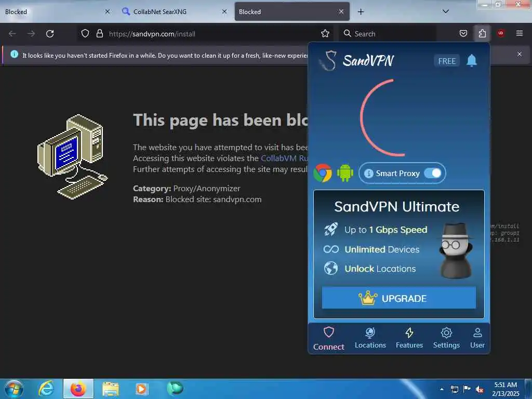
Task: Click the browser back arrow
Action: [x=12, y=34]
